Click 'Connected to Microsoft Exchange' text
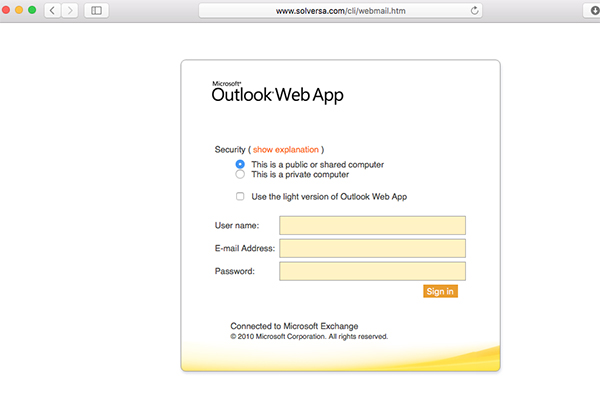Screen dimensions: 600x420 [294, 326]
